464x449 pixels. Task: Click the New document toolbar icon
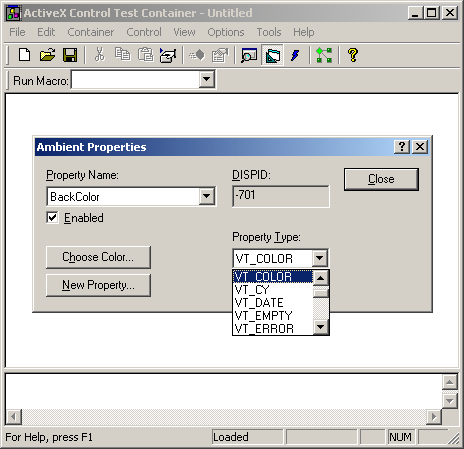pyautogui.click(x=24, y=55)
